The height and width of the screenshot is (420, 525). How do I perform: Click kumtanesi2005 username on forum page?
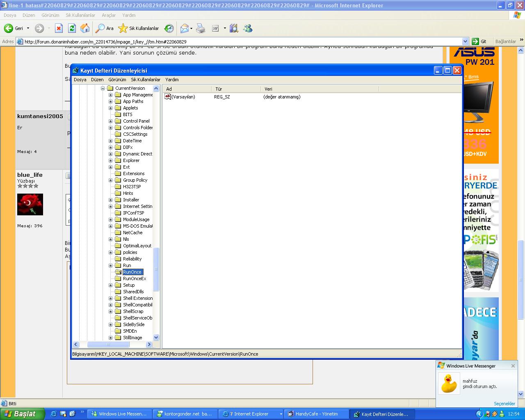[40, 116]
